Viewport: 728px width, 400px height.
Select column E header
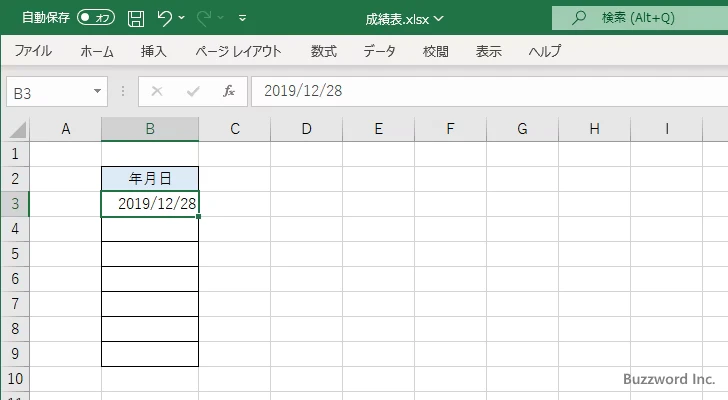coord(378,129)
